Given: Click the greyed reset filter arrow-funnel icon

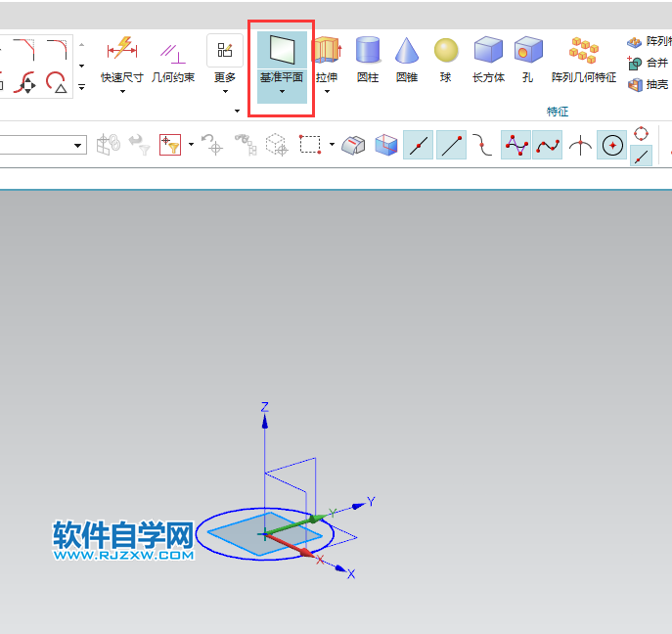Looking at the screenshot, I should coord(140,145).
